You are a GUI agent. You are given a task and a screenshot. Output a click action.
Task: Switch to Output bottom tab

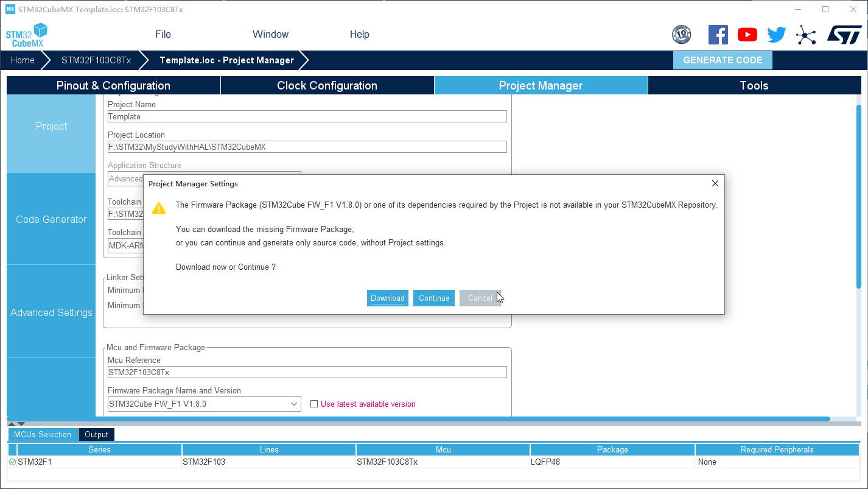pyautogui.click(x=96, y=434)
